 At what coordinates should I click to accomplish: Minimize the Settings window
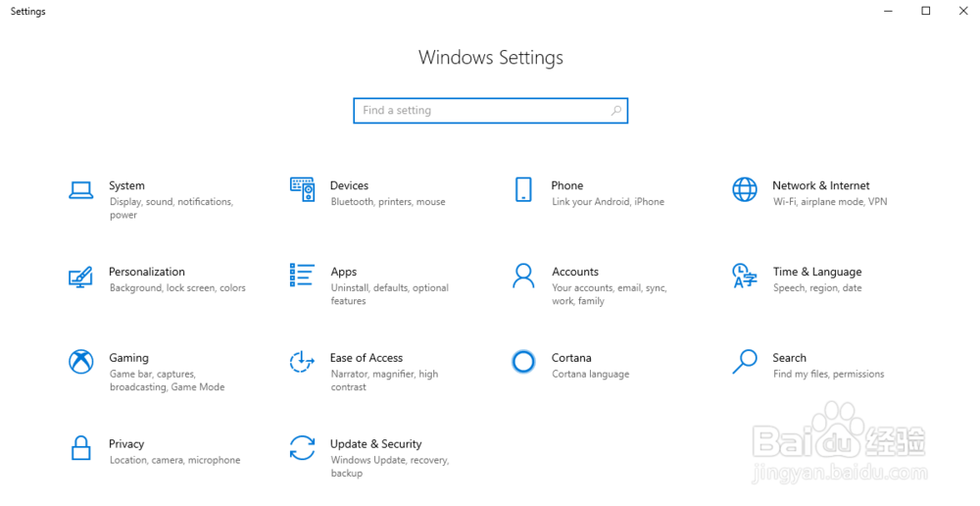click(888, 11)
